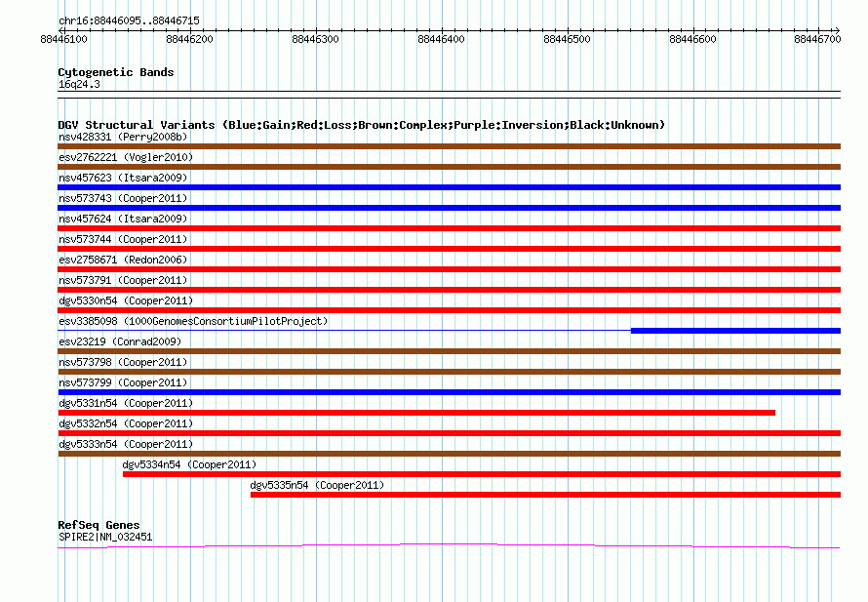Click the RefSeq Genes track title
Viewport: 868px width, 602px height.
(x=99, y=525)
